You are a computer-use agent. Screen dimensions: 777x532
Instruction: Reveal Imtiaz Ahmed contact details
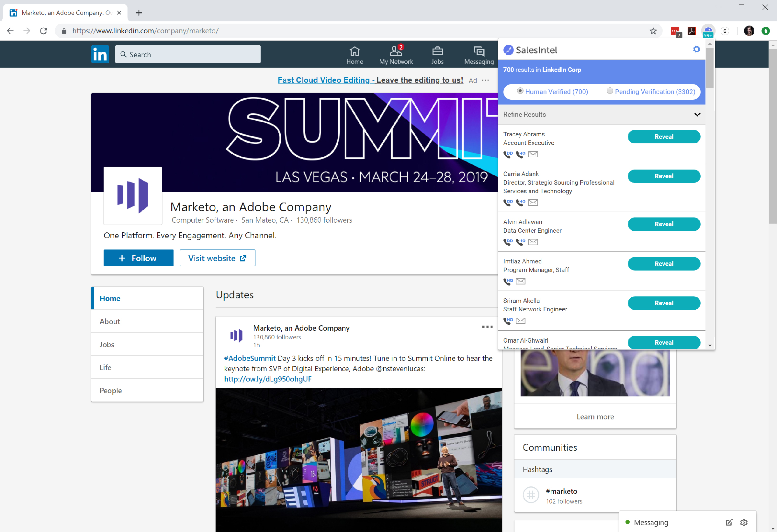coord(664,264)
